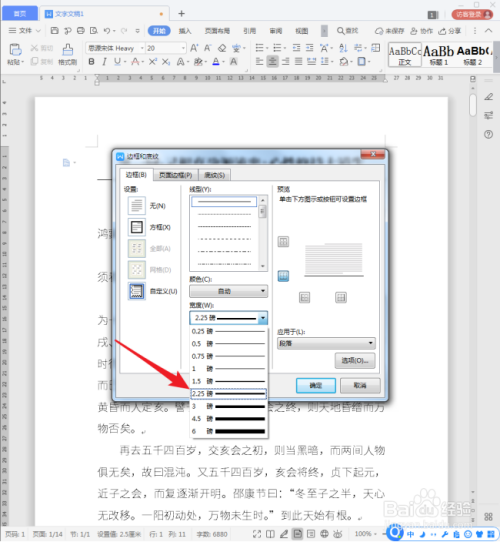Toggle the top border preview button
Screen dimensions: 500x542
pyautogui.click(x=283, y=241)
